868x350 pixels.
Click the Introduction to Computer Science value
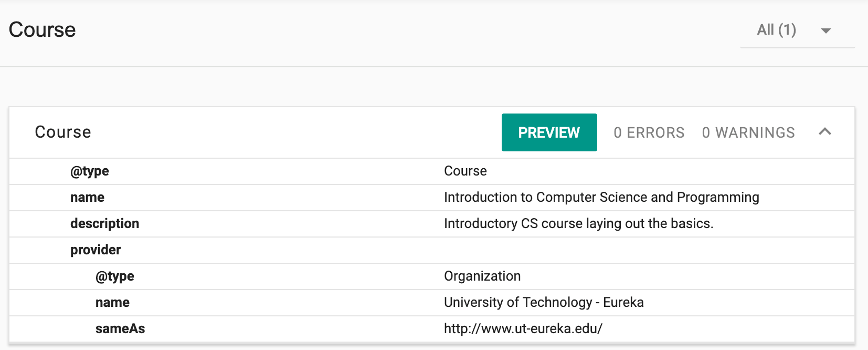coord(601,198)
